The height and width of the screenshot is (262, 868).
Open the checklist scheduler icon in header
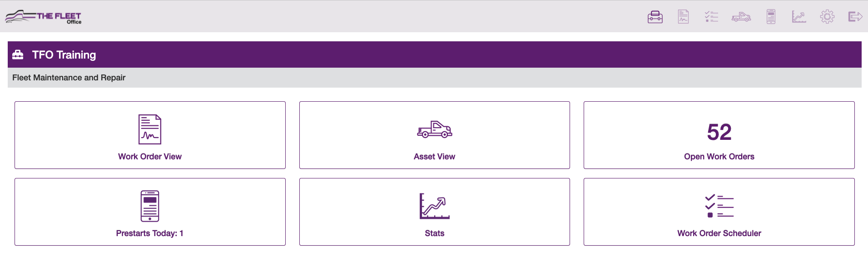(711, 17)
